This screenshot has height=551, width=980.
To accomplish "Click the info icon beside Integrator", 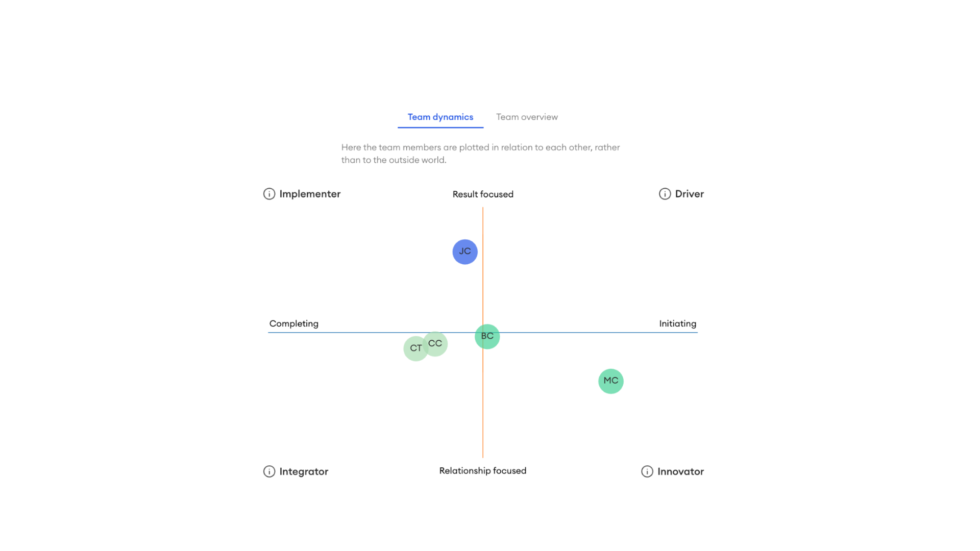I will [269, 471].
